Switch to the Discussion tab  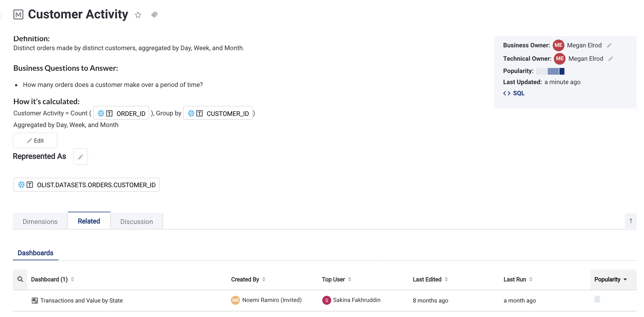(137, 222)
